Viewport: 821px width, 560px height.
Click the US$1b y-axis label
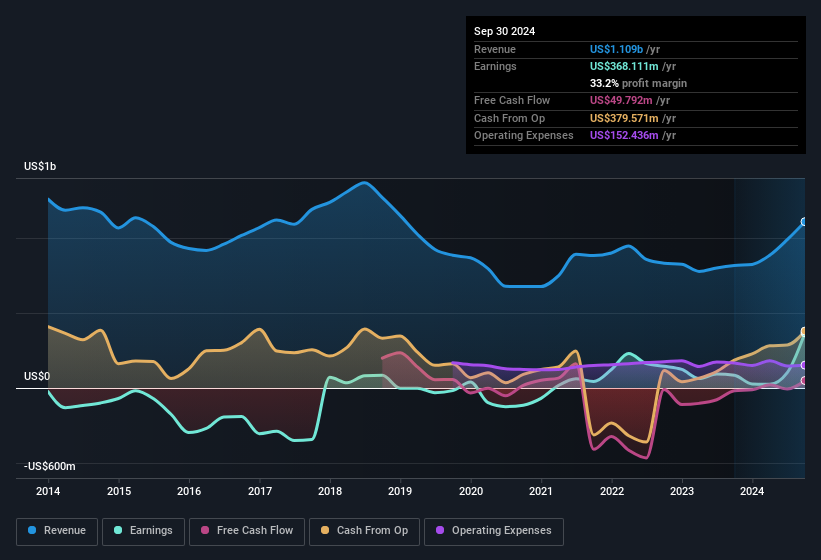point(41,167)
